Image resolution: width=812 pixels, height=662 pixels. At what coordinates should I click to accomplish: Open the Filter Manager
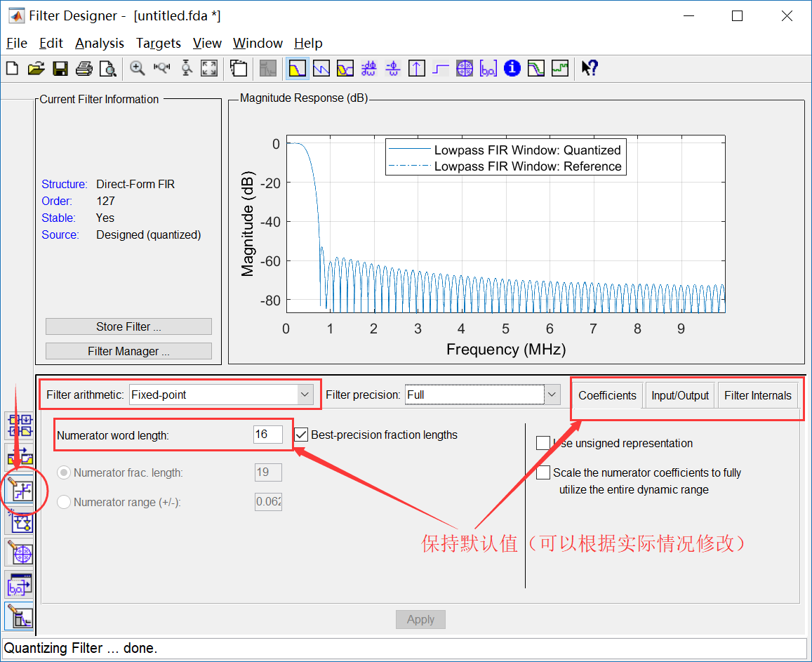point(128,351)
